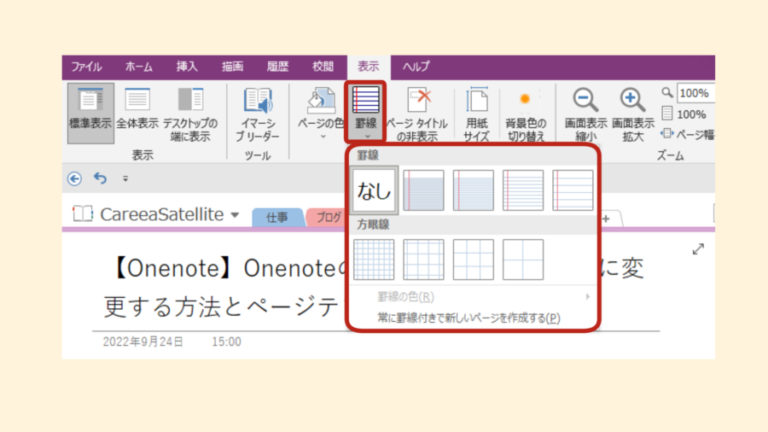Screen dimensions: 768x432
Task: Pick the second ruled line style
Action: (x=473, y=190)
